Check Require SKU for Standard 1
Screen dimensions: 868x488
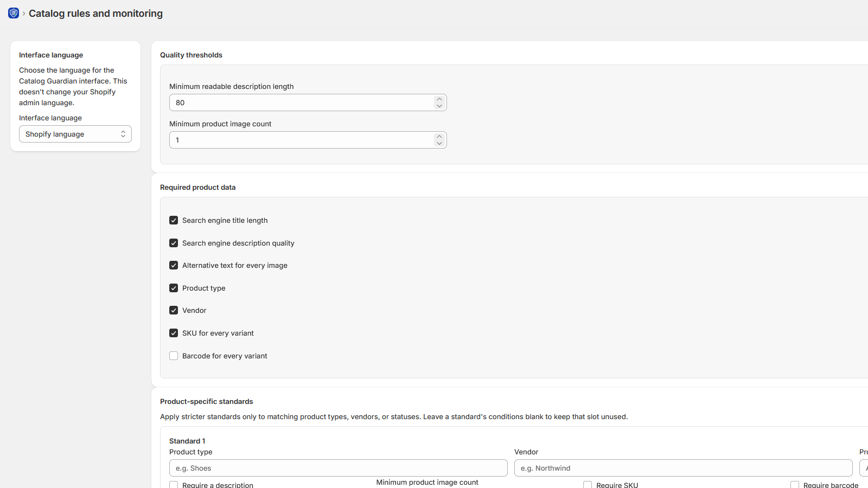[588, 485]
